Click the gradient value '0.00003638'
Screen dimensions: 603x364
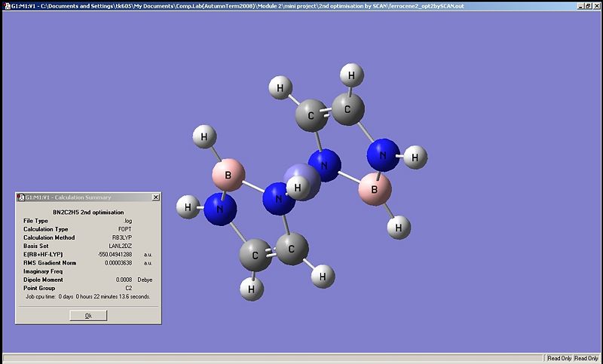coord(118,263)
